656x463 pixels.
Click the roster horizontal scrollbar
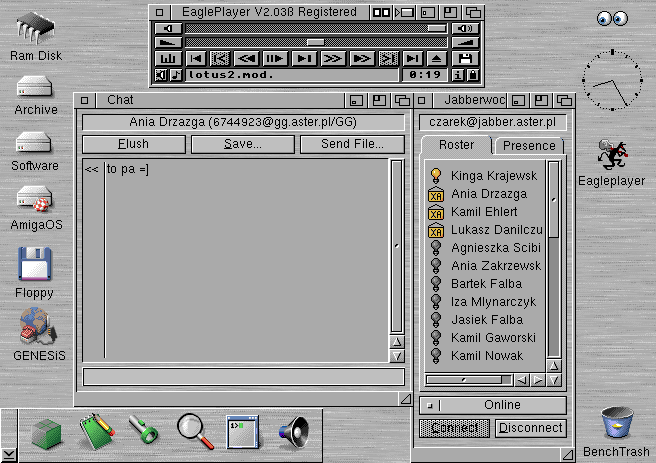(x=469, y=380)
